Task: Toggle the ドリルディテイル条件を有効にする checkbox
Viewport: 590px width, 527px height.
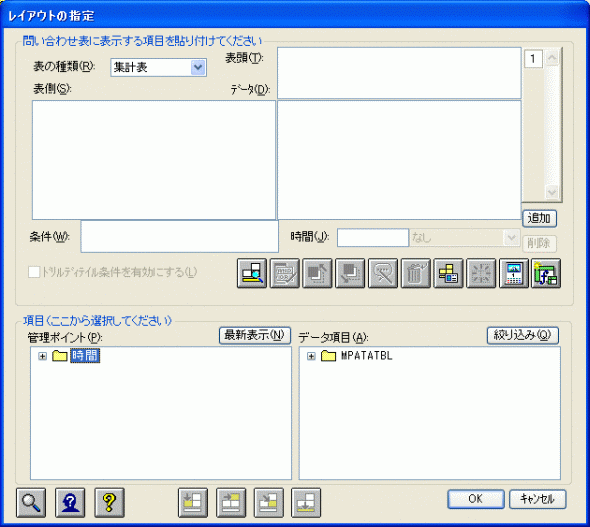Action: 34,272
